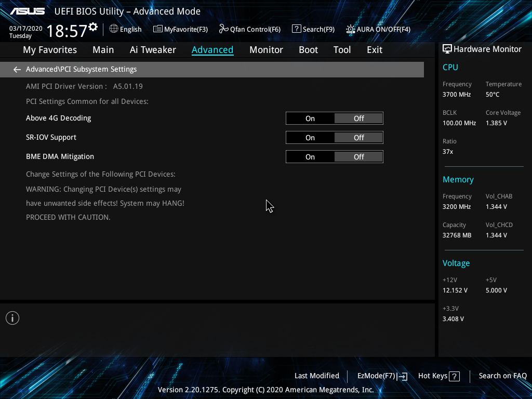This screenshot has width=532, height=399.
Task: Click the 32768 MB capacity value
Action: [457, 235]
